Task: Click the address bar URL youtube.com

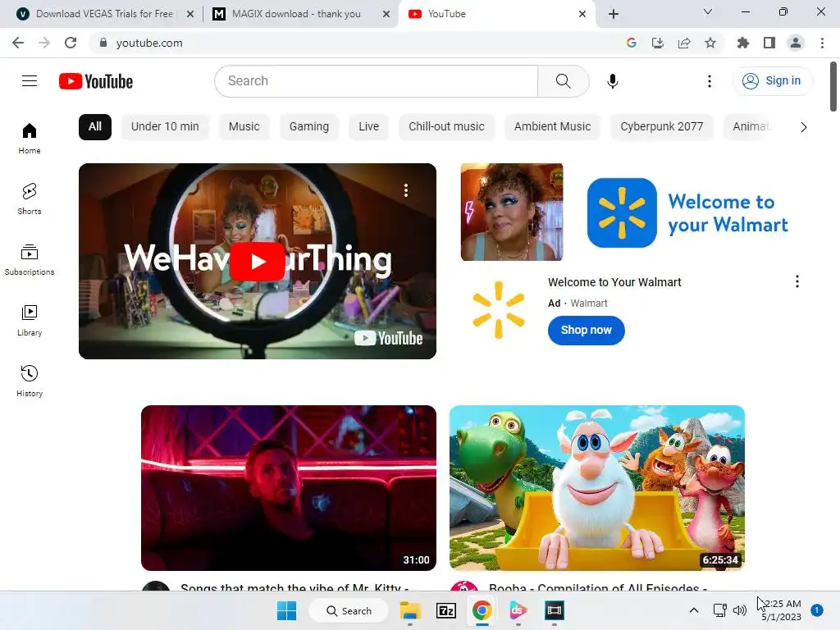Action: [x=149, y=43]
